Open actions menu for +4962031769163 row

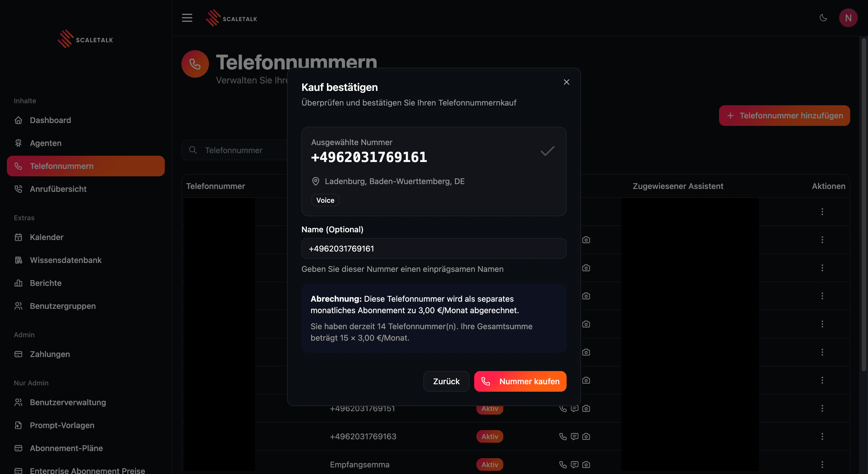click(x=822, y=436)
